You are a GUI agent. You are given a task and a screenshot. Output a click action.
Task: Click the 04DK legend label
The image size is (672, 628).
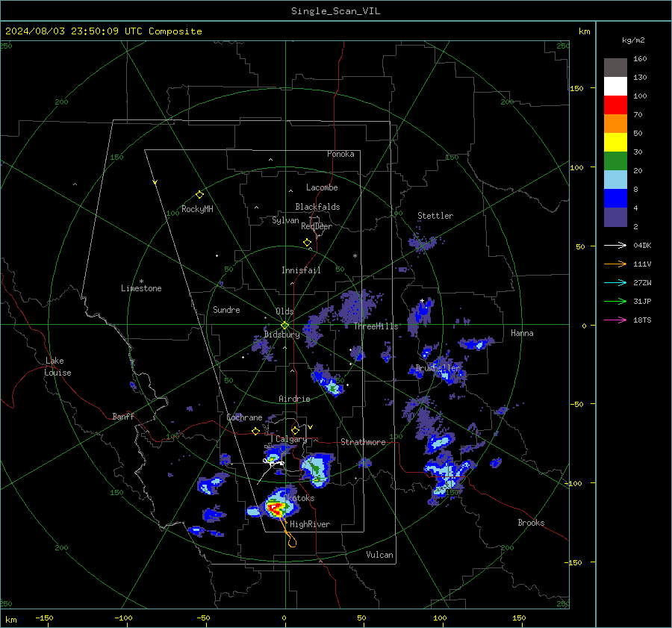click(x=642, y=245)
